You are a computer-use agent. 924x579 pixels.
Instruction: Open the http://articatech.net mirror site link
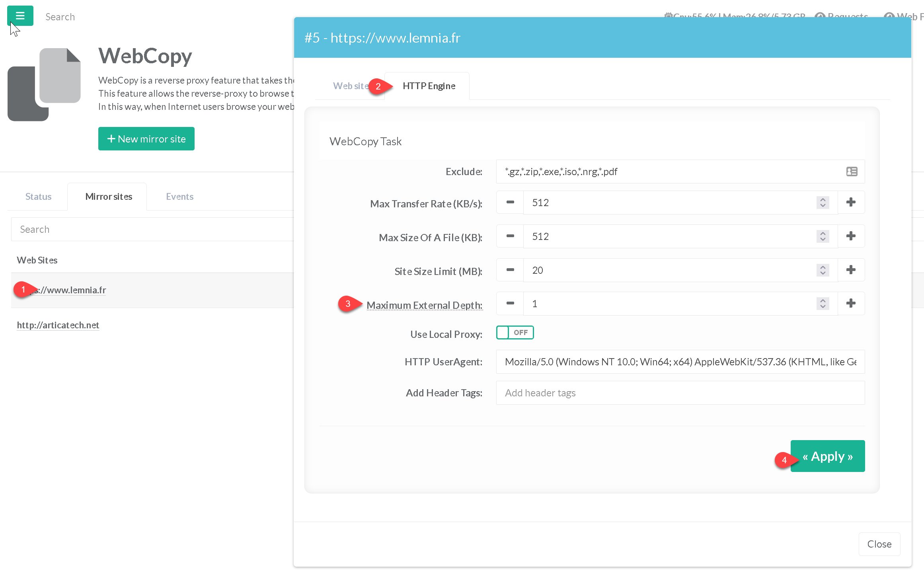pyautogui.click(x=58, y=325)
